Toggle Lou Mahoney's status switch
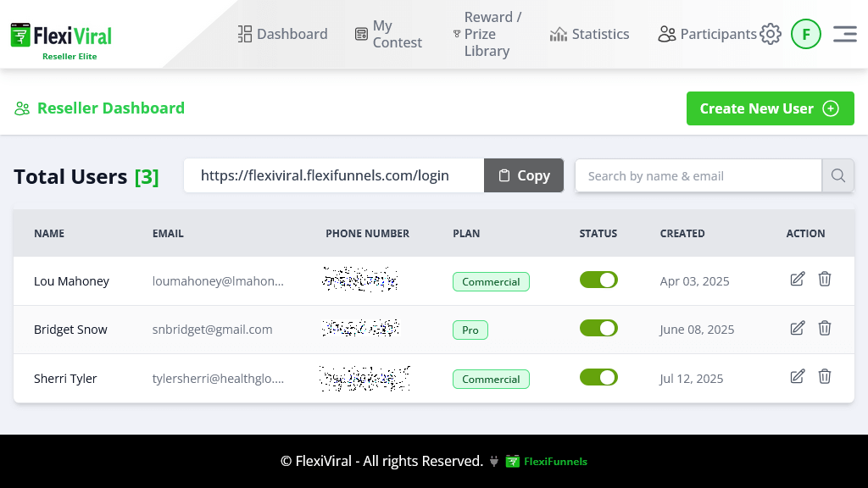 click(x=598, y=279)
